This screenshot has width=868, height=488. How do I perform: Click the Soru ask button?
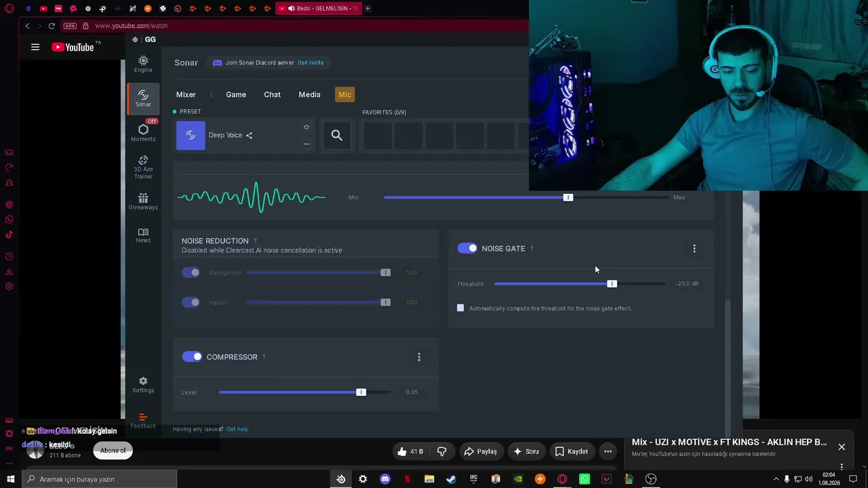(x=526, y=451)
